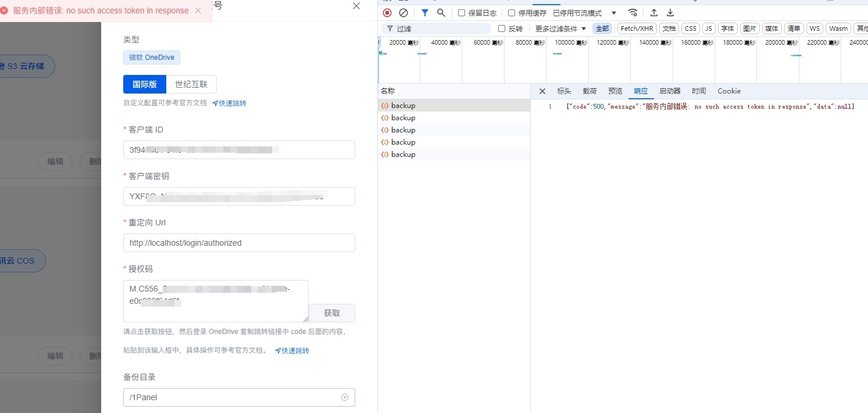Focus the 客户端 ID input field

click(x=239, y=150)
